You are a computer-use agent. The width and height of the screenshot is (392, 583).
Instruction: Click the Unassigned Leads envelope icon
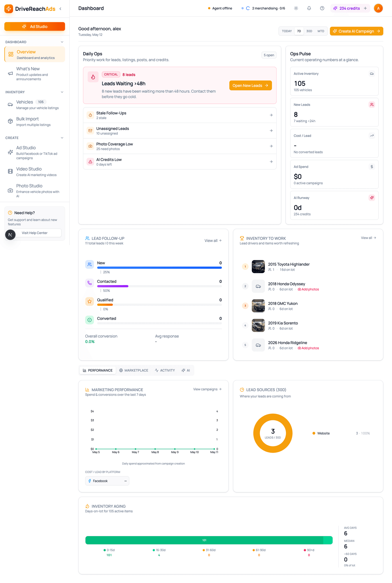click(90, 131)
